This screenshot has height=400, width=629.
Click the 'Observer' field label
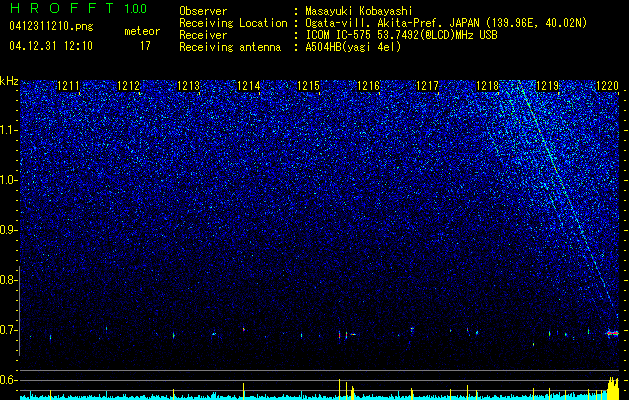(x=203, y=11)
